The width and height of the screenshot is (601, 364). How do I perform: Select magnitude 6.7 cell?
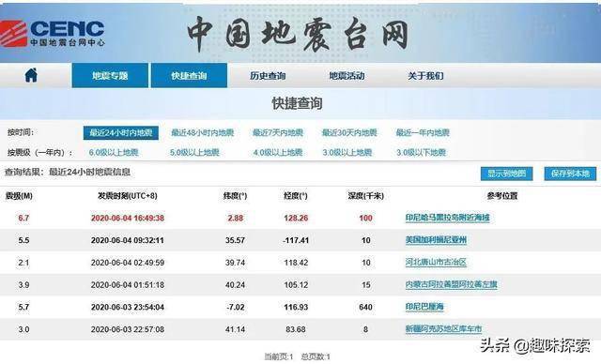click(23, 218)
